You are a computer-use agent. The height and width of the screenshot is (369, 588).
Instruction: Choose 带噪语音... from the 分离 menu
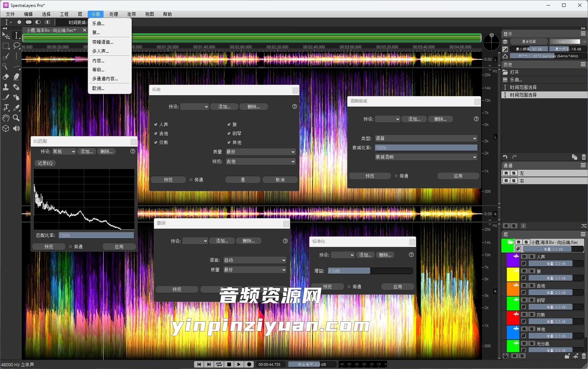(103, 42)
